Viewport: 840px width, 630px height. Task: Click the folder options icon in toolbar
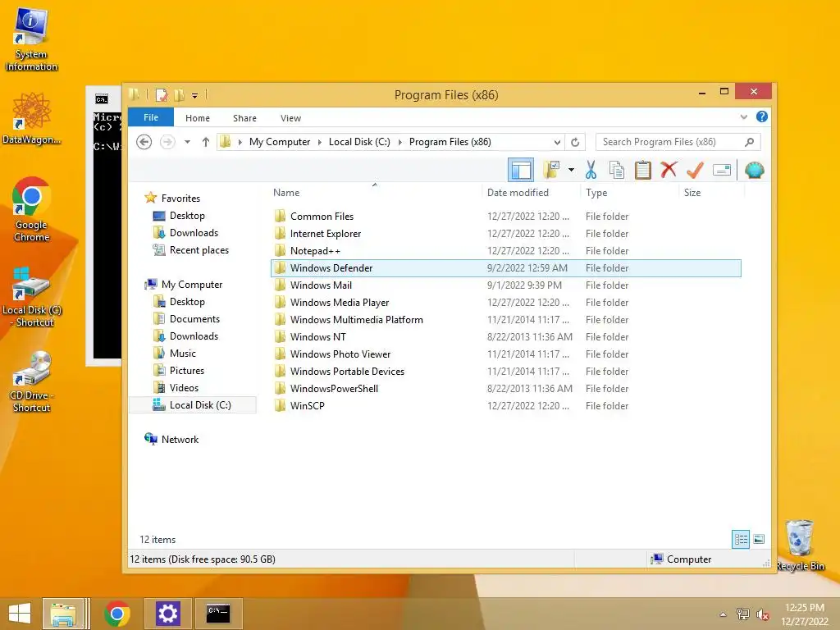[x=551, y=171]
